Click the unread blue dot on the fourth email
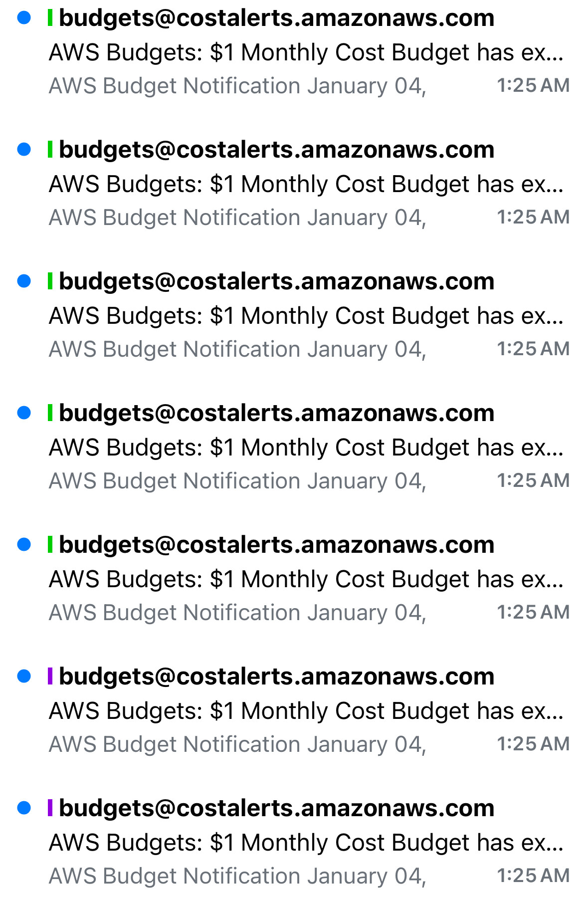The width and height of the screenshot is (588, 899). [x=24, y=413]
